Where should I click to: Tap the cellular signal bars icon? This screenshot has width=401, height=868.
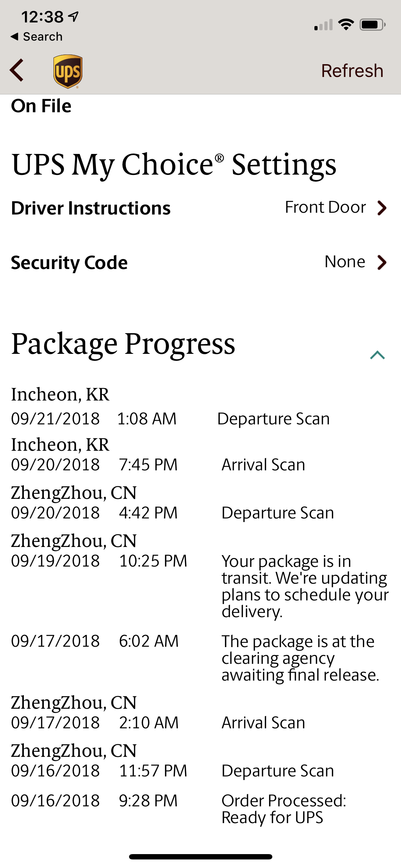(x=323, y=25)
